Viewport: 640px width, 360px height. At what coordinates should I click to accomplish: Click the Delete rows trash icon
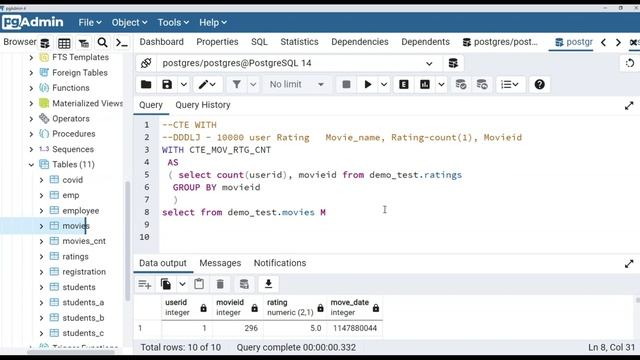[220, 284]
